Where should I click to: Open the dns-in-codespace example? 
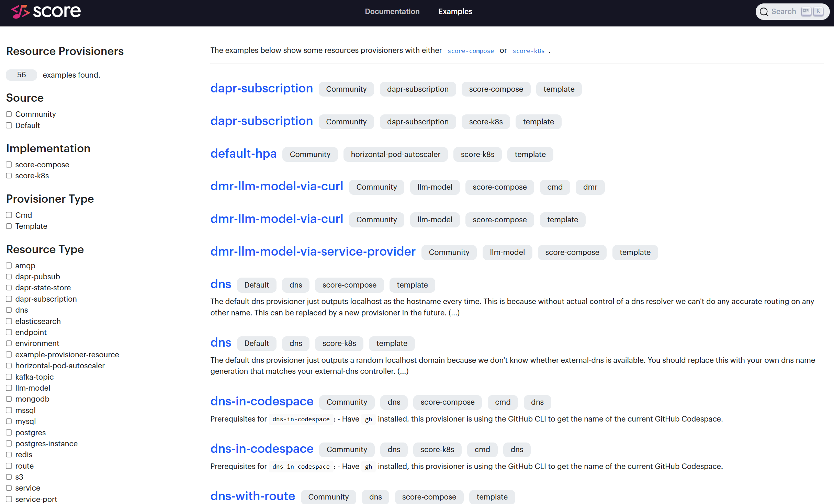pos(262,401)
